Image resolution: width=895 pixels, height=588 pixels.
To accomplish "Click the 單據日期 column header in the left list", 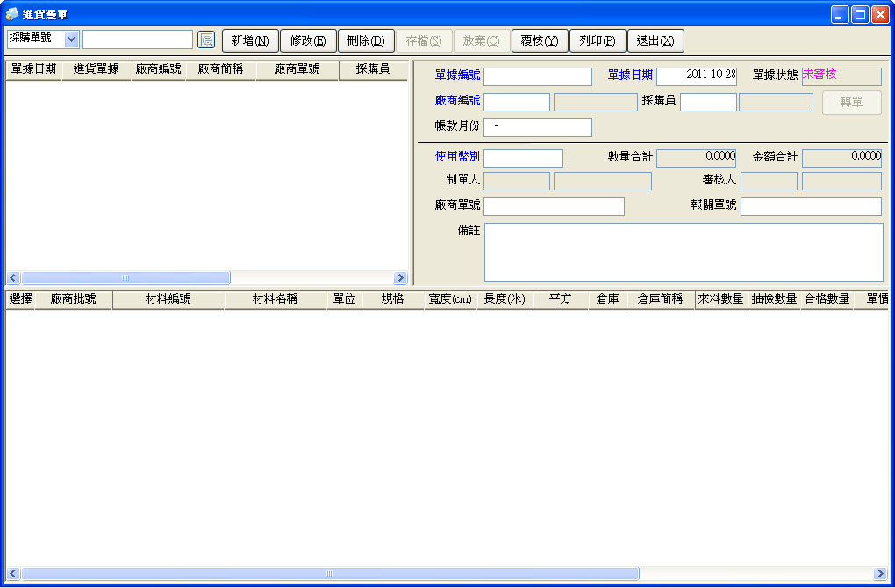I will point(33,69).
